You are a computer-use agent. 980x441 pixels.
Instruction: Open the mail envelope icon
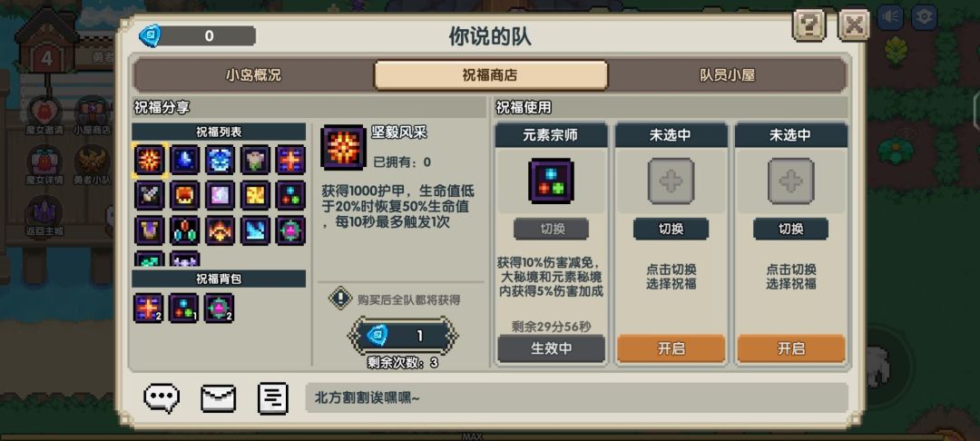tap(218, 398)
